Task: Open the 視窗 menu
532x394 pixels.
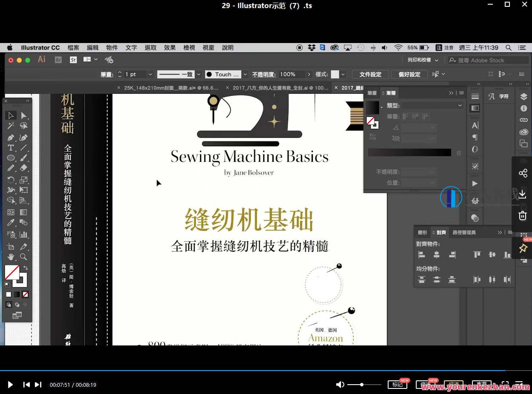Action: click(x=208, y=47)
